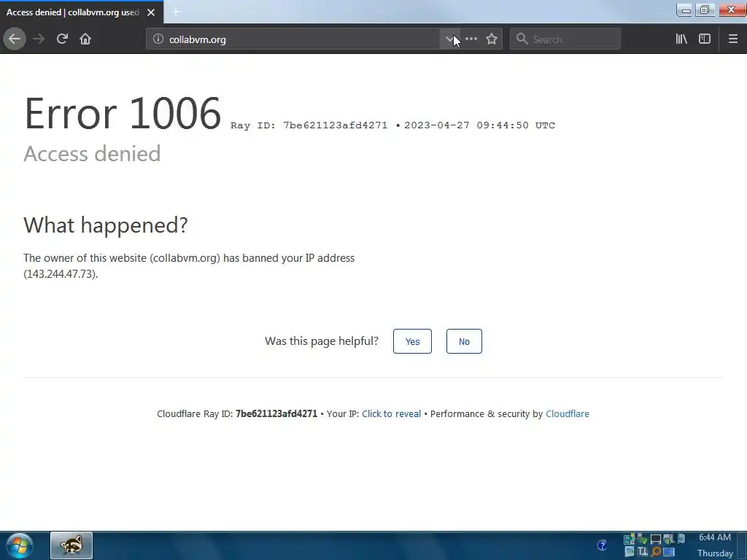Minimize the browser window
Viewport: 747px width, 560px height.
686,10
